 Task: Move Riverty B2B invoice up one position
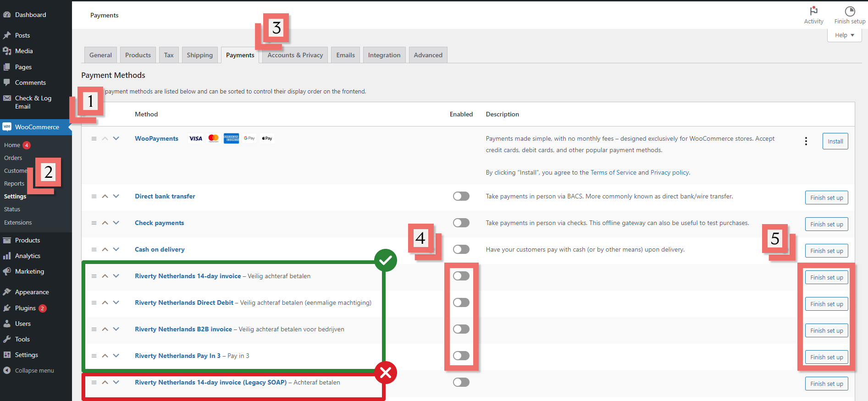coord(105,329)
